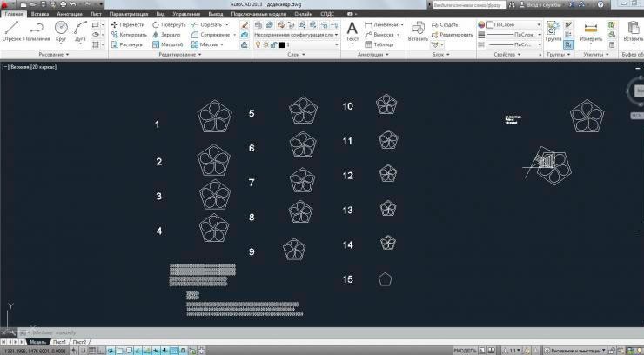
Task: Switch to the Лист1 layout tab
Action: [x=59, y=343]
